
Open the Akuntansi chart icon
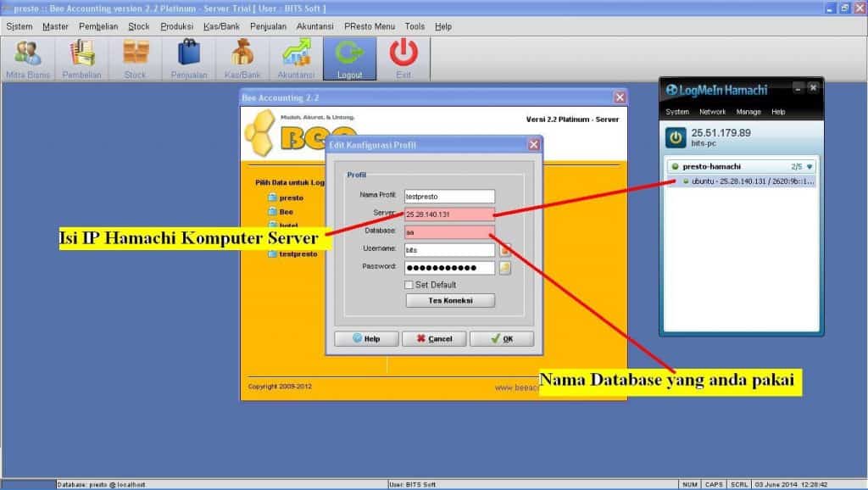[296, 54]
